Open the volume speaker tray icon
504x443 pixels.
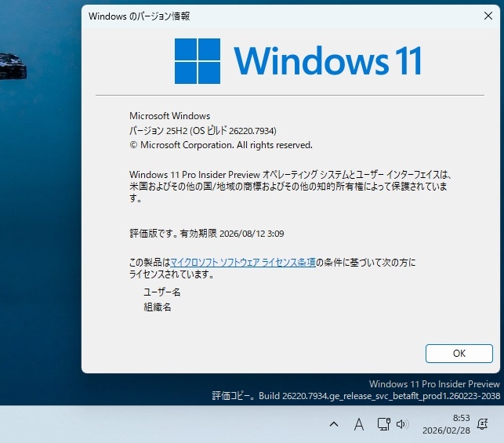tap(402, 424)
